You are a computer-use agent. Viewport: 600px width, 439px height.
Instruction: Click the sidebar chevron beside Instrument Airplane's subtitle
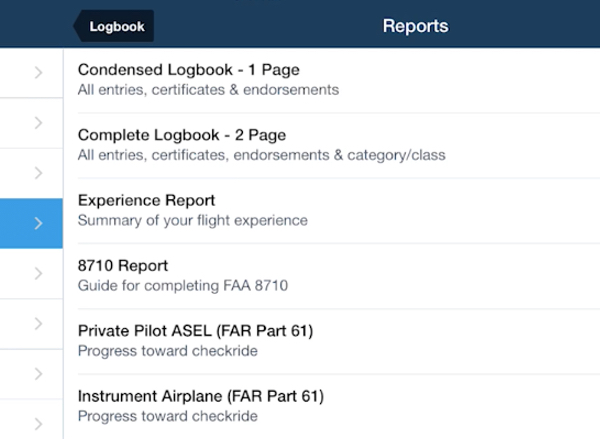[x=38, y=424]
